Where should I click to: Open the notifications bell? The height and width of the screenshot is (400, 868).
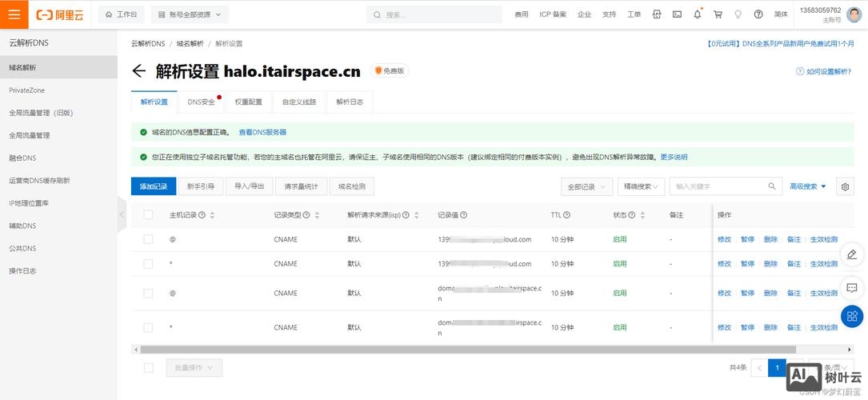(698, 15)
